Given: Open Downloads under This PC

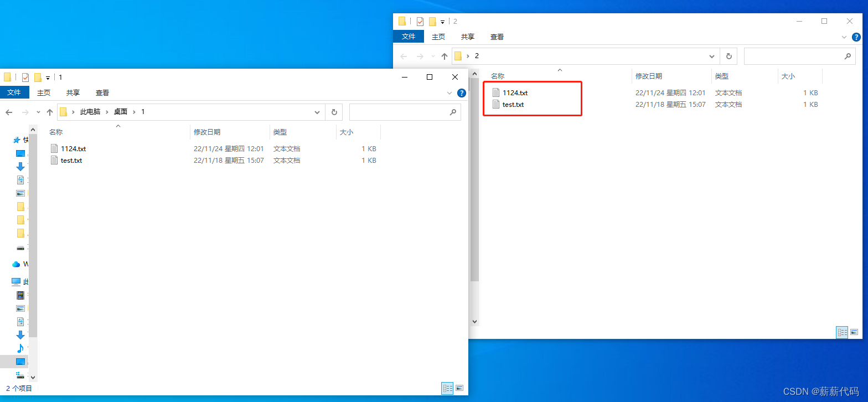Looking at the screenshot, I should click(20, 335).
